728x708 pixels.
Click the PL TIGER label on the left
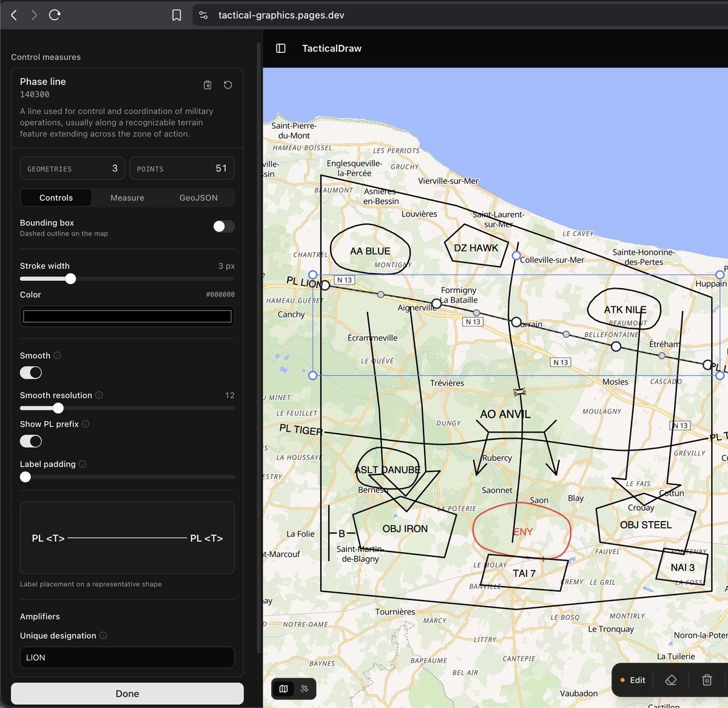click(301, 430)
